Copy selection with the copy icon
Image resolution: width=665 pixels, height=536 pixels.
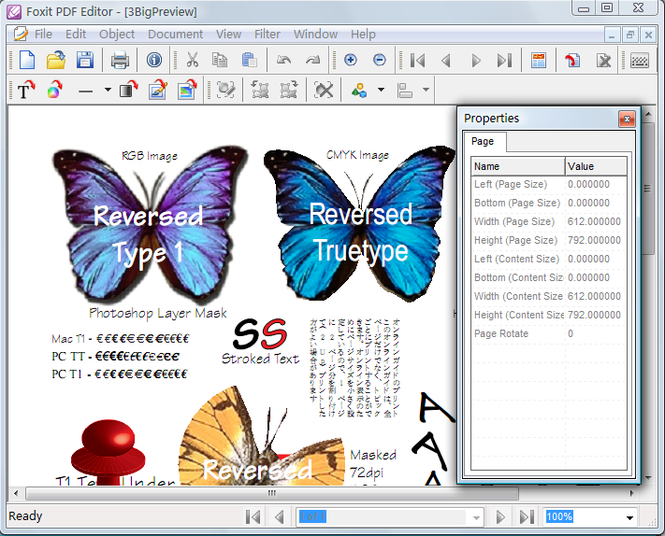click(220, 60)
